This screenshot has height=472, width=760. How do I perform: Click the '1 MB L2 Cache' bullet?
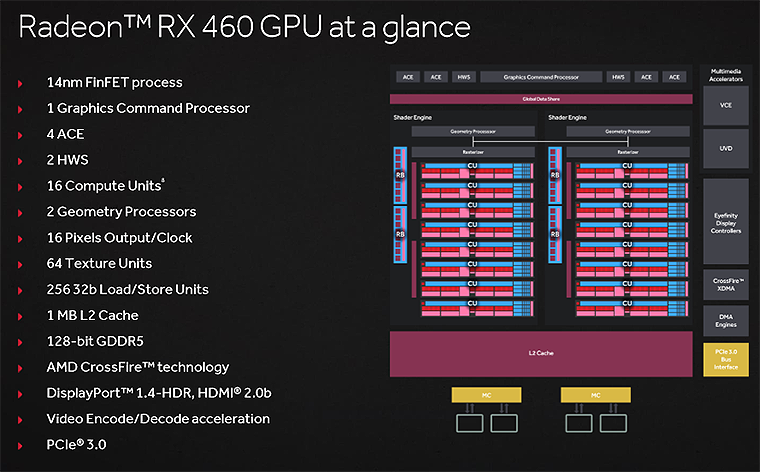click(x=93, y=315)
